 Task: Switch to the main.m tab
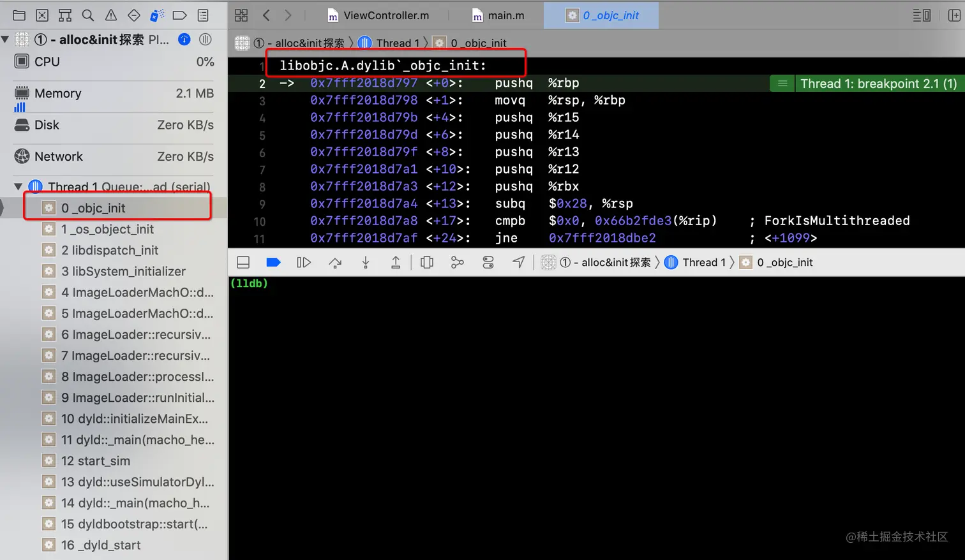(497, 15)
